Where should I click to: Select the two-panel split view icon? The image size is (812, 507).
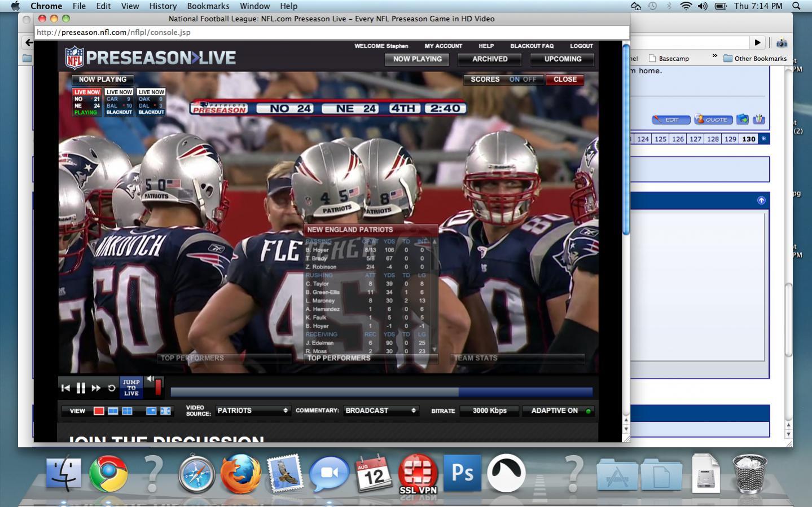pyautogui.click(x=113, y=411)
